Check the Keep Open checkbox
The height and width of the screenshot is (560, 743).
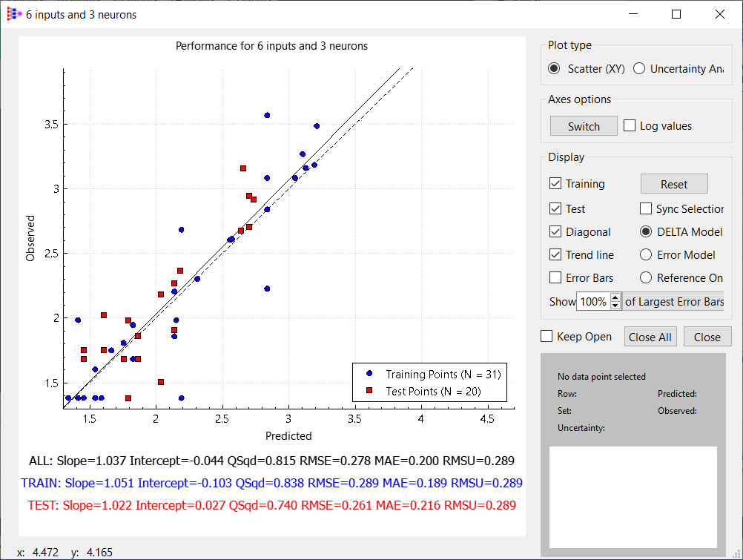(x=546, y=336)
